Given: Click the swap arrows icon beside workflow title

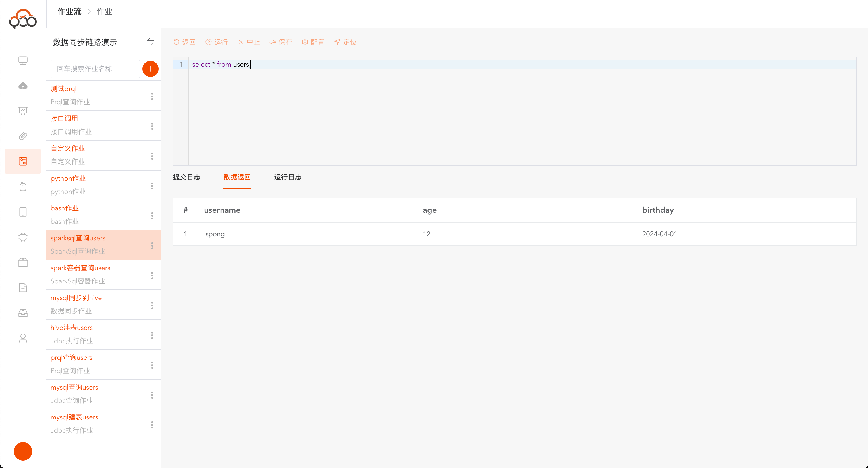Looking at the screenshot, I should 150,41.
